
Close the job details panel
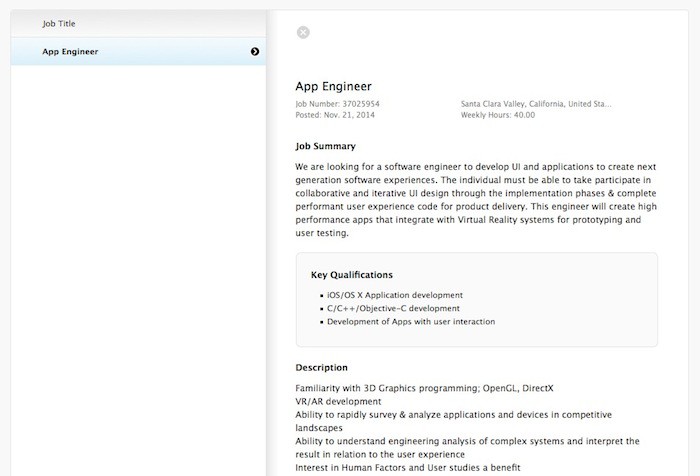click(x=303, y=32)
